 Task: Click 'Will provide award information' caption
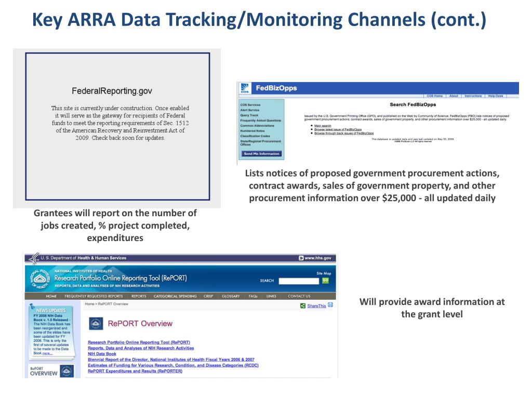pyautogui.click(x=432, y=308)
